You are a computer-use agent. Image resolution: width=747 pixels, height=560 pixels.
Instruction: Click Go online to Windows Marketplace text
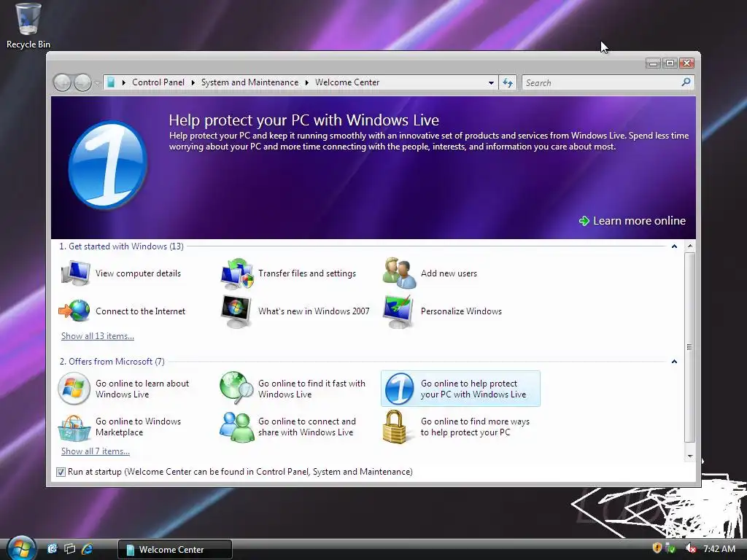[138, 427]
